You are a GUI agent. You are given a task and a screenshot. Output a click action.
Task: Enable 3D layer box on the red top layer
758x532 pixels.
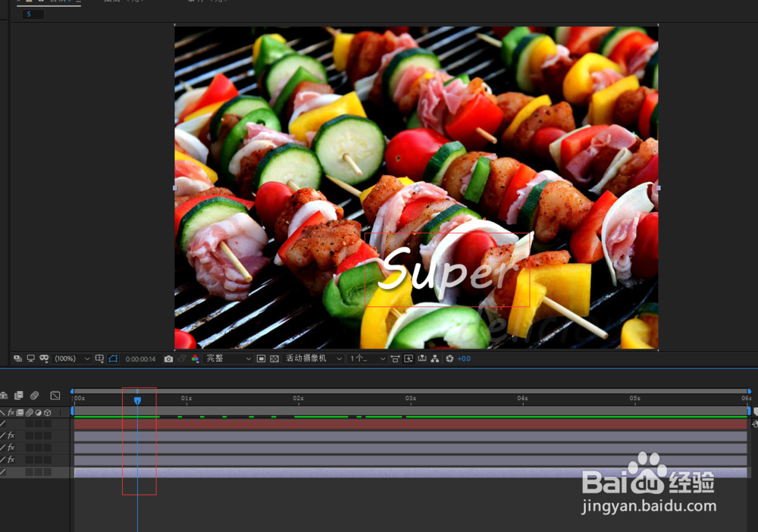tap(47, 424)
